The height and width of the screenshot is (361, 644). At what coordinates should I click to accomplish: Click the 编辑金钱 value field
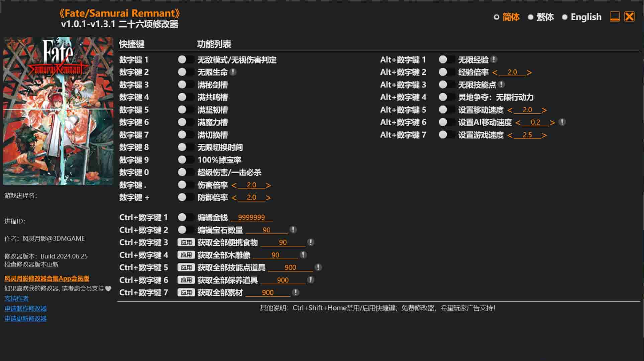pos(251,217)
